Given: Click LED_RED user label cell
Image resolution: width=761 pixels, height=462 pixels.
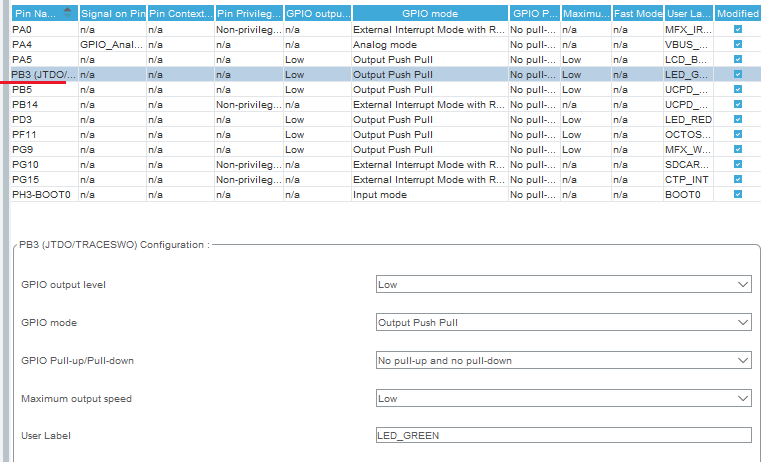Looking at the screenshot, I should click(x=689, y=120).
